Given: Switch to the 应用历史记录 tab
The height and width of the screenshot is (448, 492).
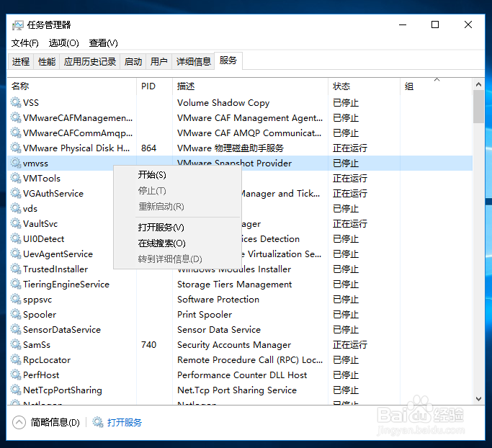Looking at the screenshot, I should pos(90,61).
